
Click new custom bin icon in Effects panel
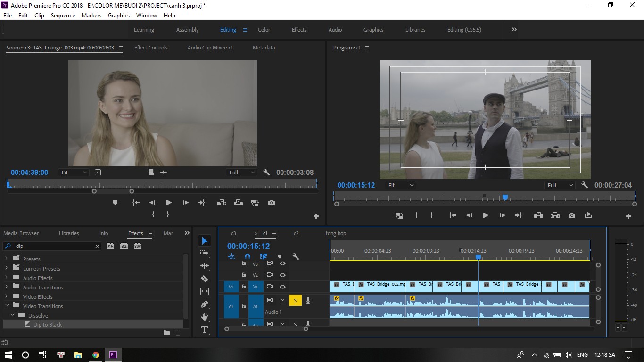pos(166,333)
